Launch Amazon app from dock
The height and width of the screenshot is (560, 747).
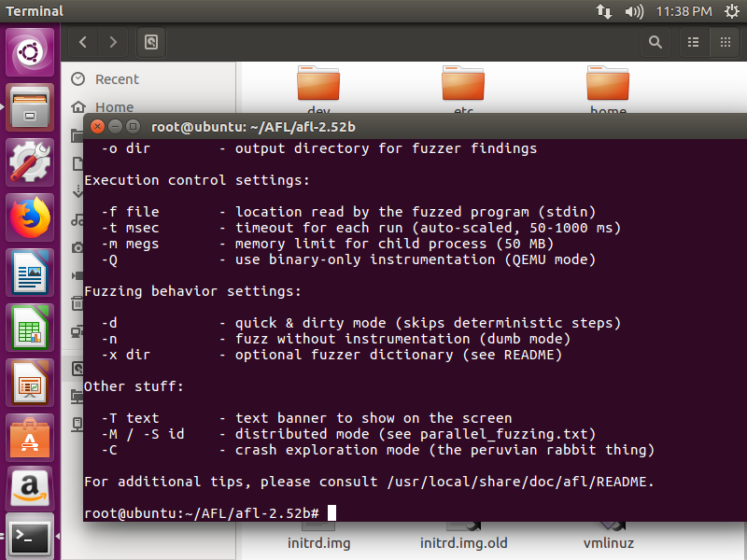click(30, 487)
